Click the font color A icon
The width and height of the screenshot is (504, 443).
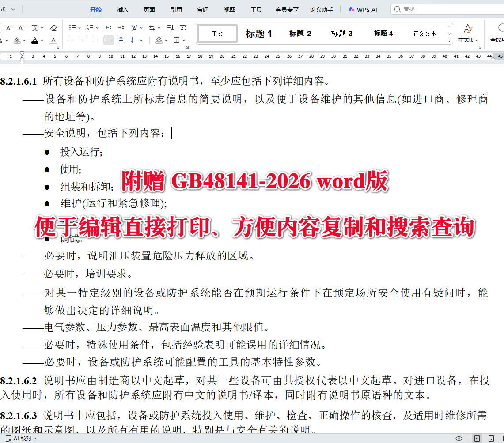point(35,40)
